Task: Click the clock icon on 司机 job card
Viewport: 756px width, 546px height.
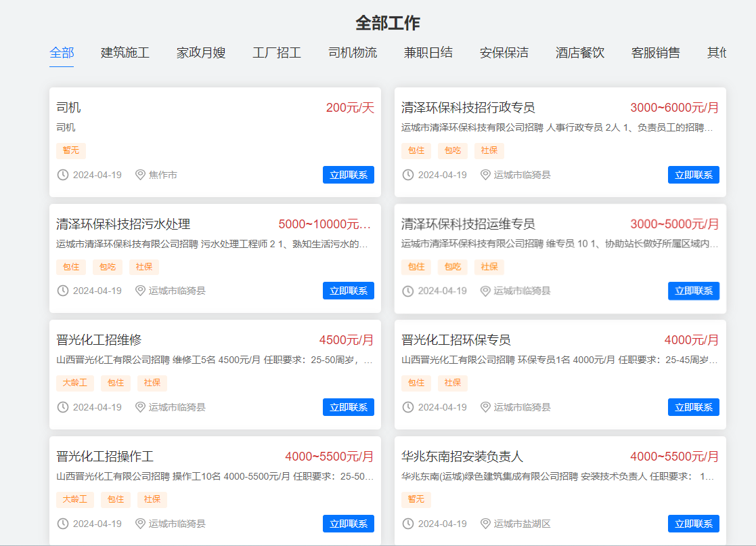Action: 63,175
